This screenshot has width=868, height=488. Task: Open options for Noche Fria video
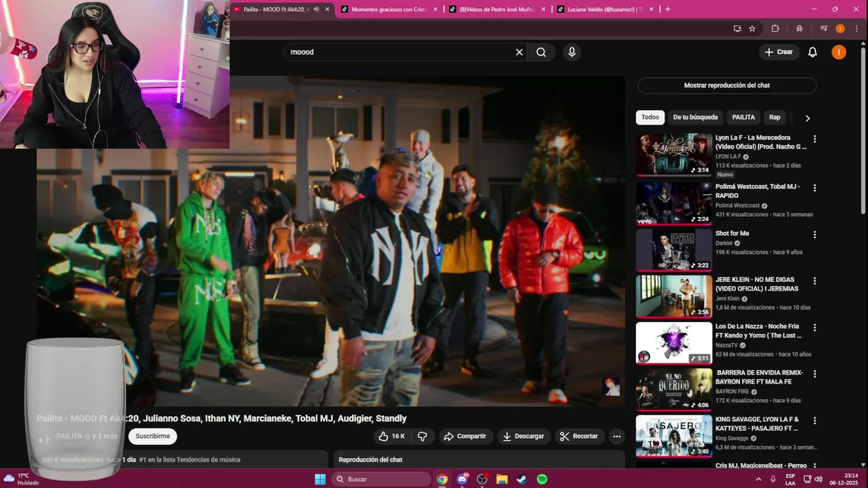[x=814, y=327]
